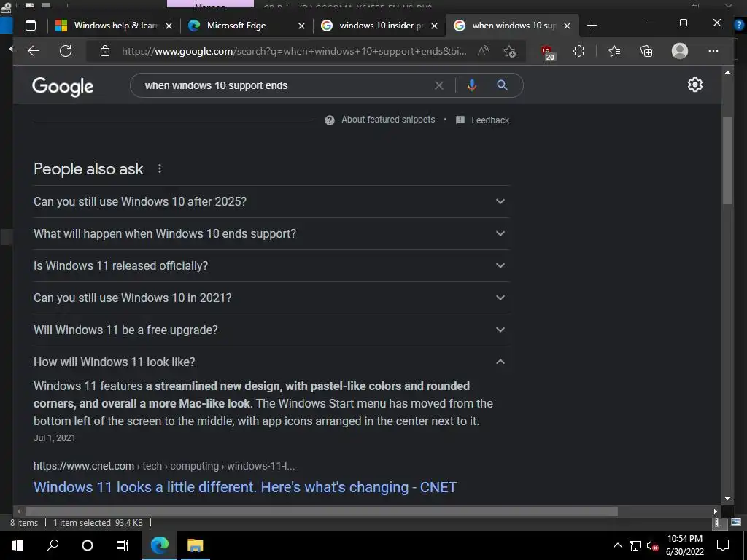Screen dimensions: 747x560
Task: Expand 'Is Windows 11 released officially?'
Action: coord(271,265)
